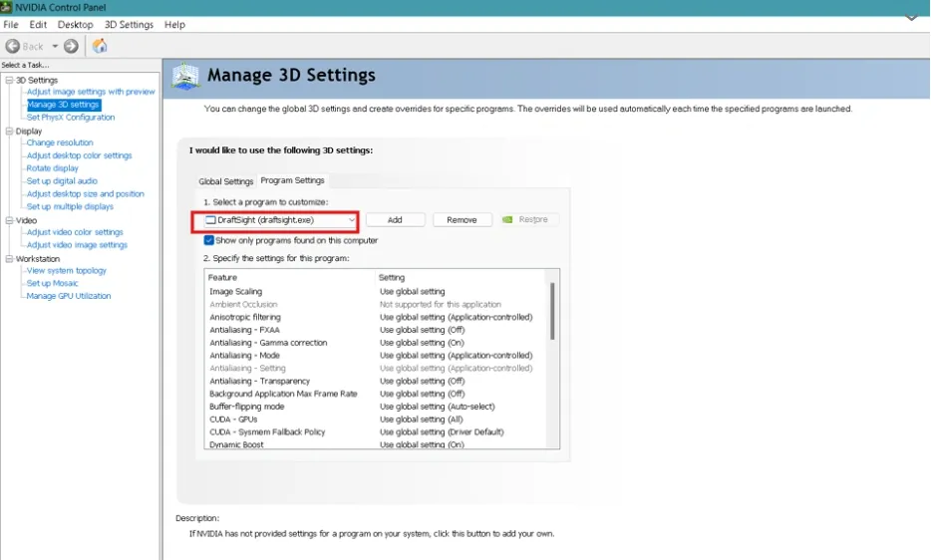The image size is (931, 560).
Task: Select the Antialiasing - Mode row
Action: 375,356
